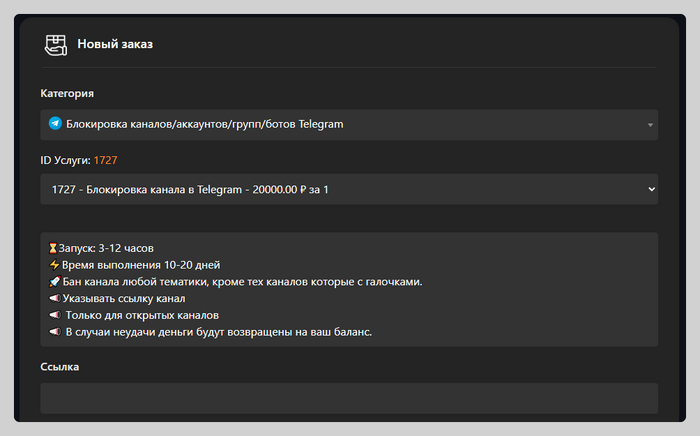700x436 pixels.
Task: Click the lightning bolt icon beside Время выполнения
Action: (x=54, y=265)
